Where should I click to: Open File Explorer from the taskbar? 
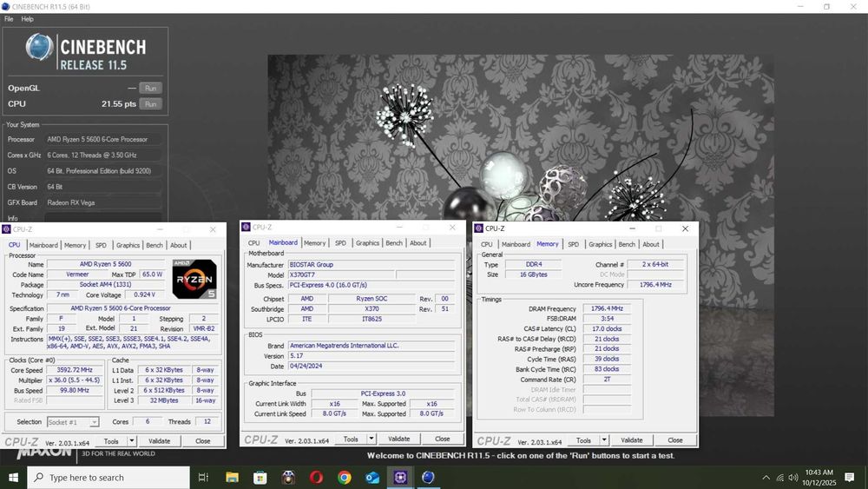tap(232, 478)
